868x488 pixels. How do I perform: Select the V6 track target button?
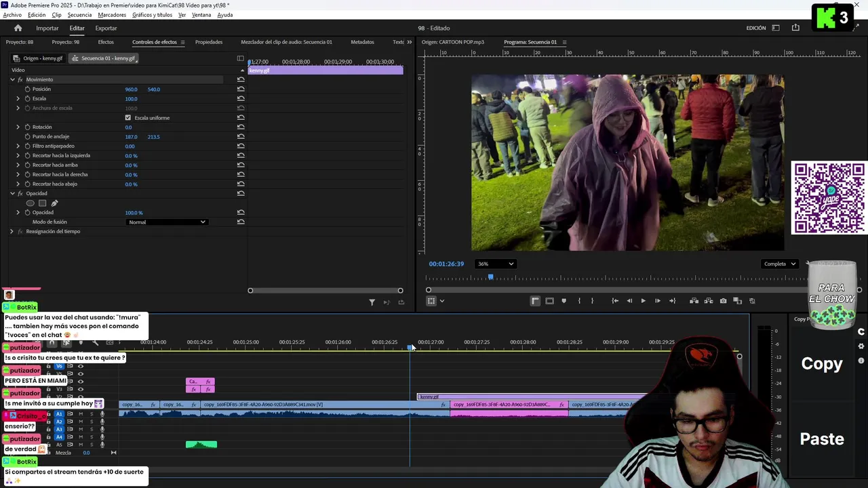59,366
